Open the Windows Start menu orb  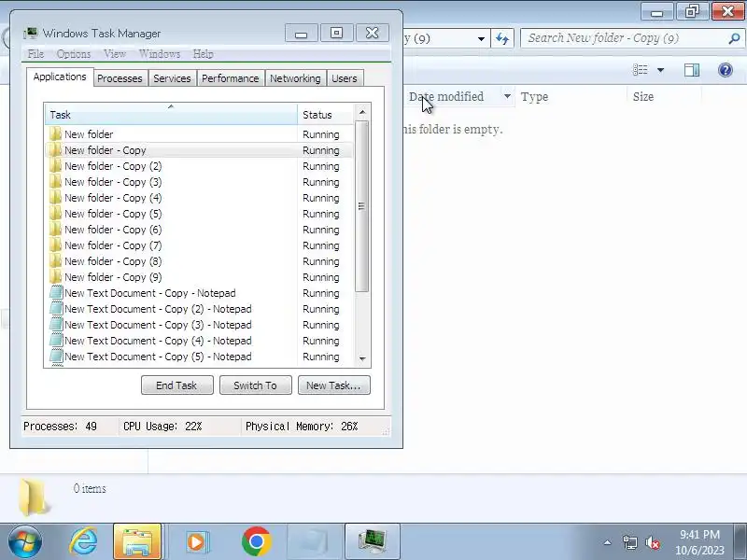pos(24,541)
